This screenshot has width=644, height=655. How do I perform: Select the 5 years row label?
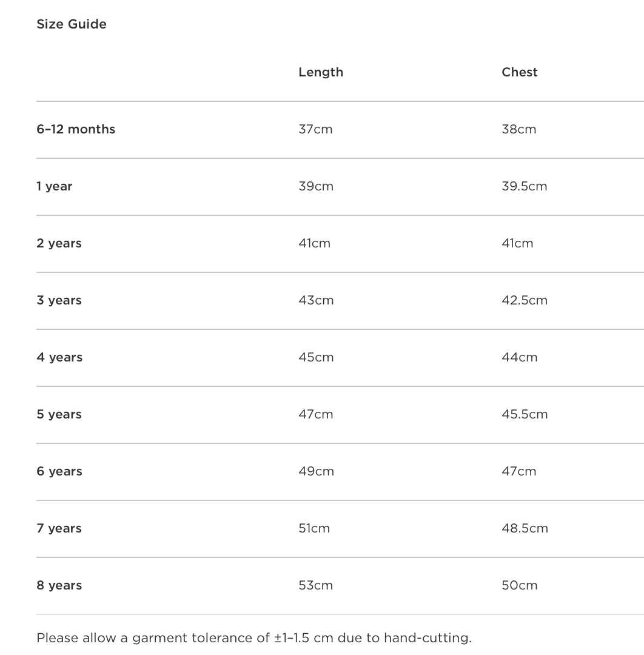(x=59, y=414)
